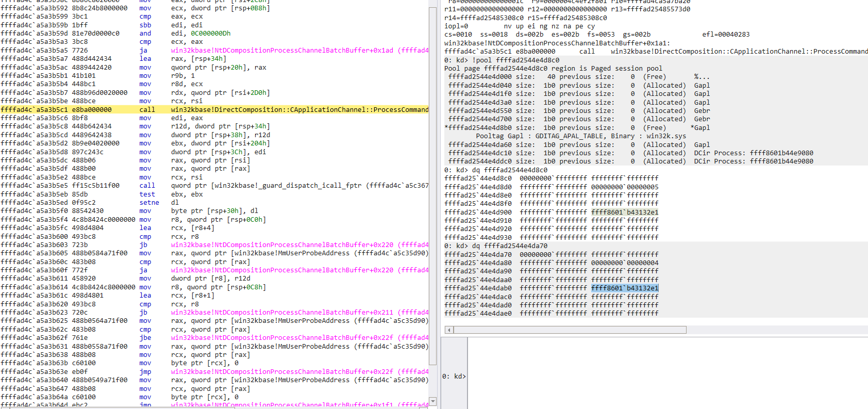
Task: Click inside the kd command input box
Action: click(665, 376)
